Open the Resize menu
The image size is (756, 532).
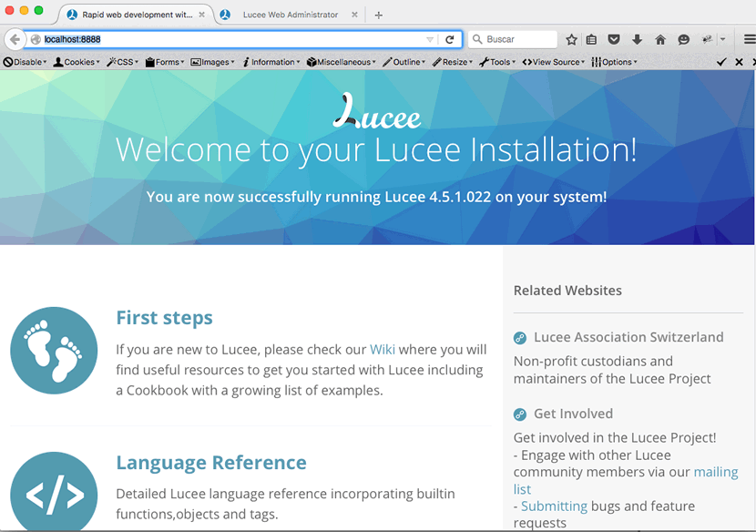pyautogui.click(x=453, y=62)
